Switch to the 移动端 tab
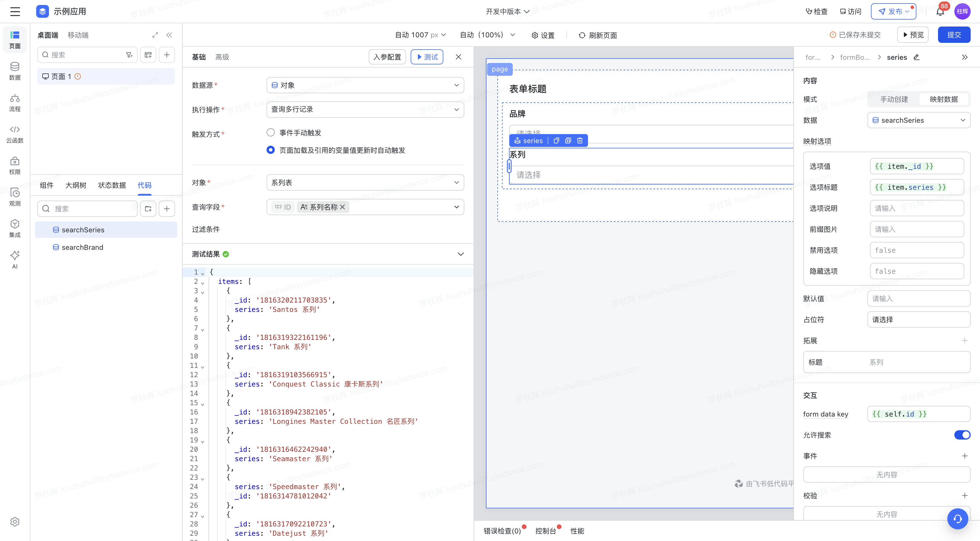Image resolution: width=980 pixels, height=541 pixels. (x=78, y=35)
